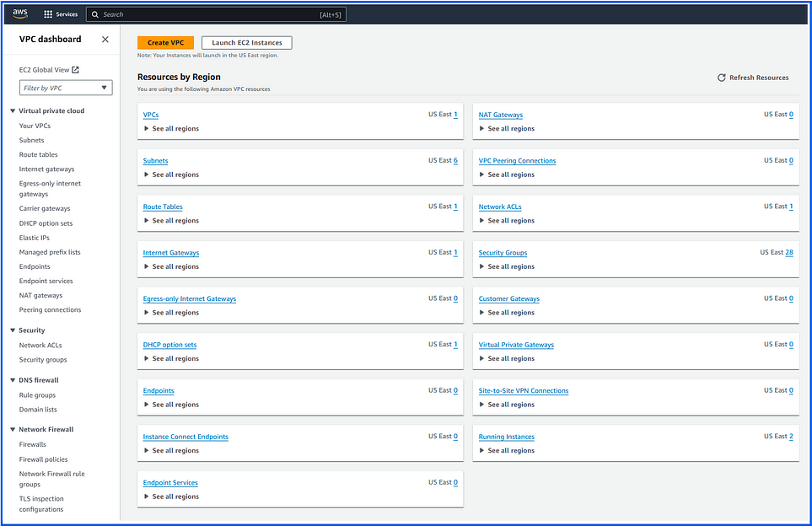Select Firewall policies sidebar item
Screen dimensions: 812x526
click(x=44, y=459)
